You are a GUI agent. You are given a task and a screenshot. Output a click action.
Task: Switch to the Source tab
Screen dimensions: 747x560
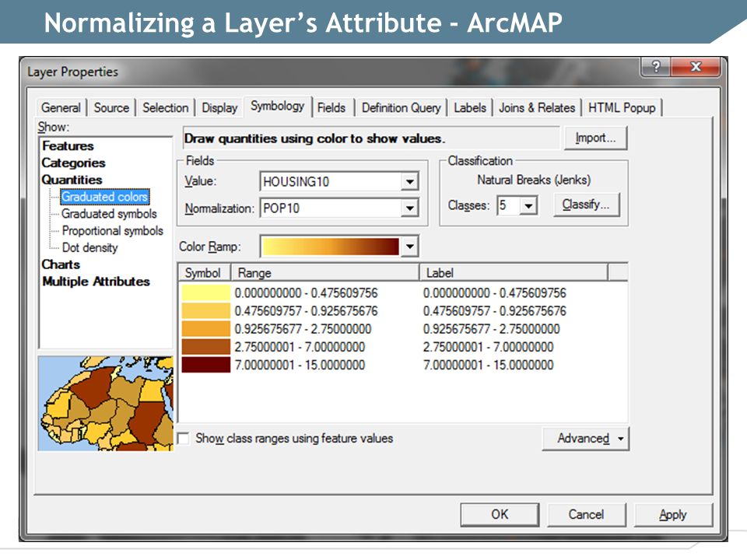pyautogui.click(x=111, y=107)
